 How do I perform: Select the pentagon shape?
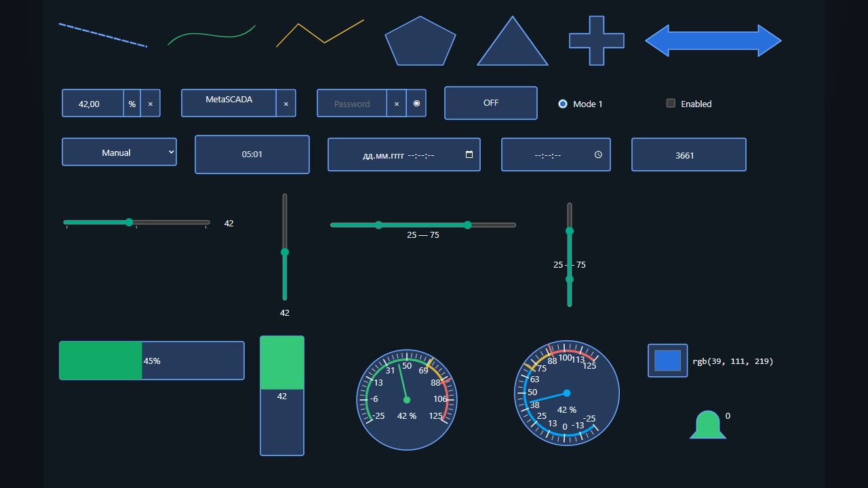[x=420, y=41]
